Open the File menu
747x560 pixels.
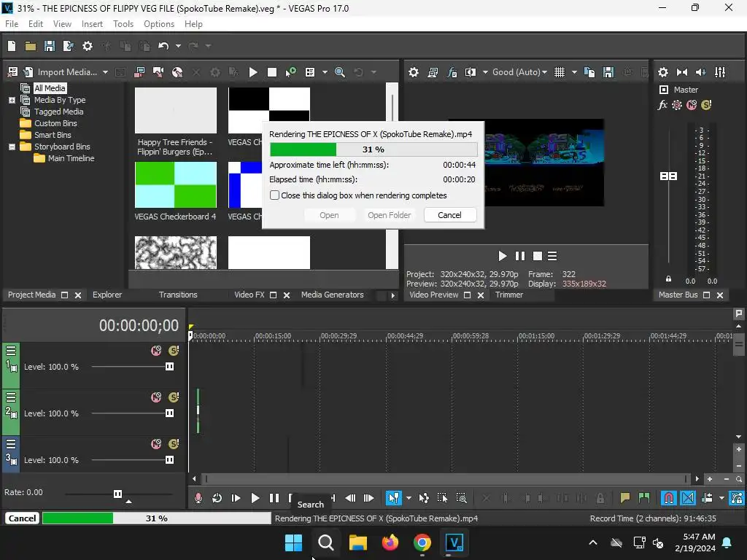click(x=12, y=24)
